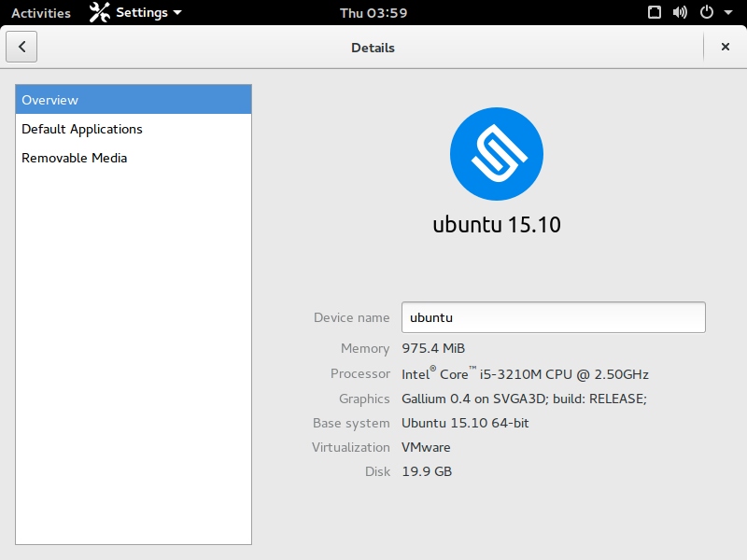Click the 'Disk' label
This screenshot has height=560, width=747.
click(x=377, y=471)
